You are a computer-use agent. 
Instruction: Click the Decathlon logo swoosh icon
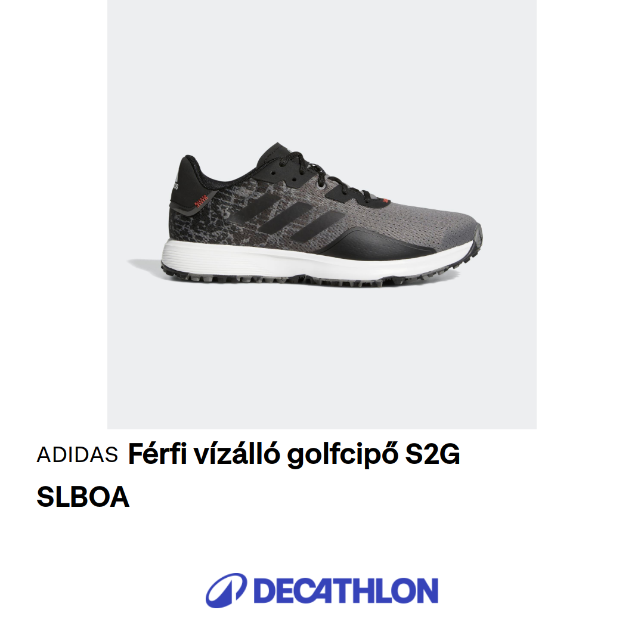(226, 590)
